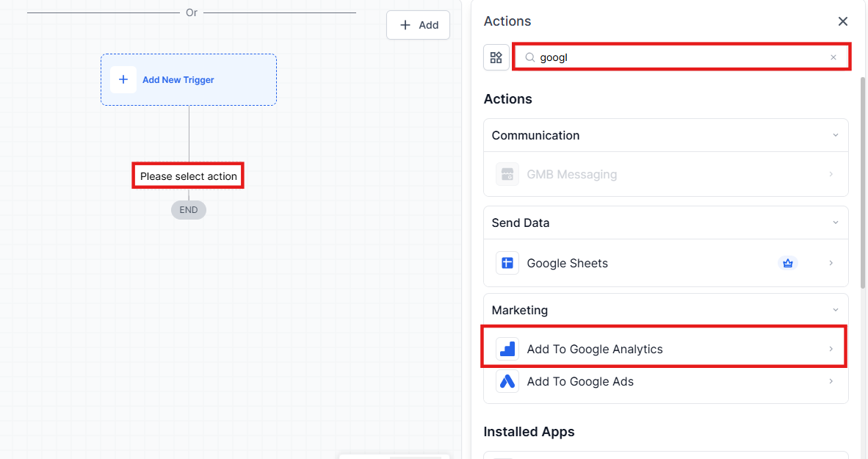The width and height of the screenshot is (868, 459).
Task: Clear the search field with the x icon
Action: (833, 57)
